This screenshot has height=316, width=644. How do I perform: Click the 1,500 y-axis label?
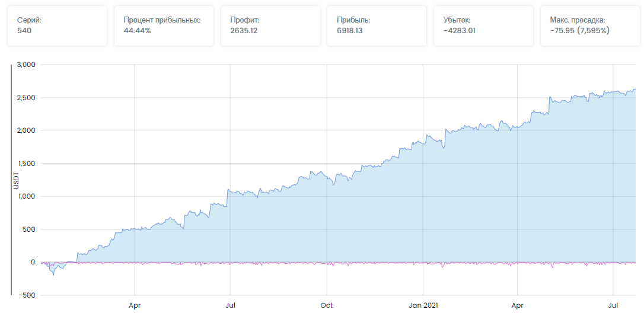pos(28,163)
